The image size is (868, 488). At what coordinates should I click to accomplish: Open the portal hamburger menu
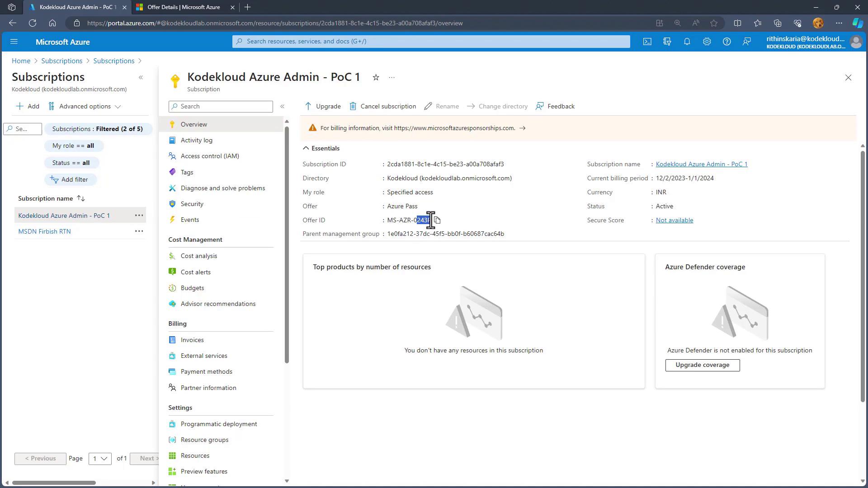point(14,42)
